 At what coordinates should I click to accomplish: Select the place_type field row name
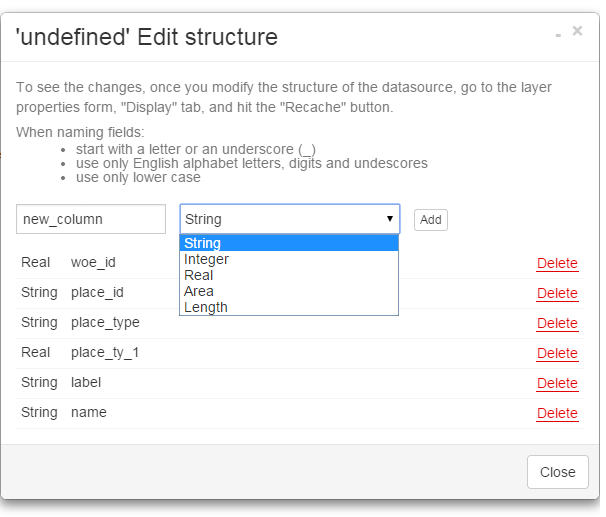click(105, 323)
